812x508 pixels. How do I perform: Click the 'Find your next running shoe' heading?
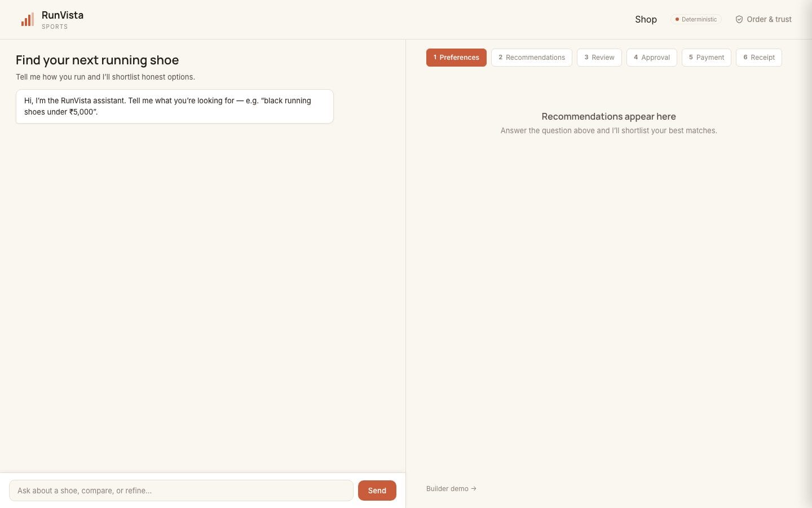[97, 60]
